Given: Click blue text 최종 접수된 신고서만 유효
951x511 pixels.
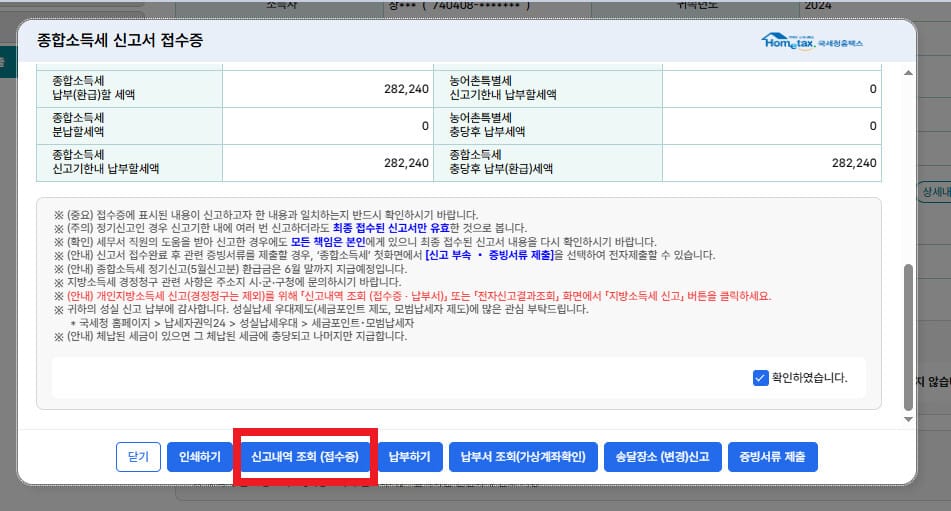Looking at the screenshot, I should (x=391, y=228).
